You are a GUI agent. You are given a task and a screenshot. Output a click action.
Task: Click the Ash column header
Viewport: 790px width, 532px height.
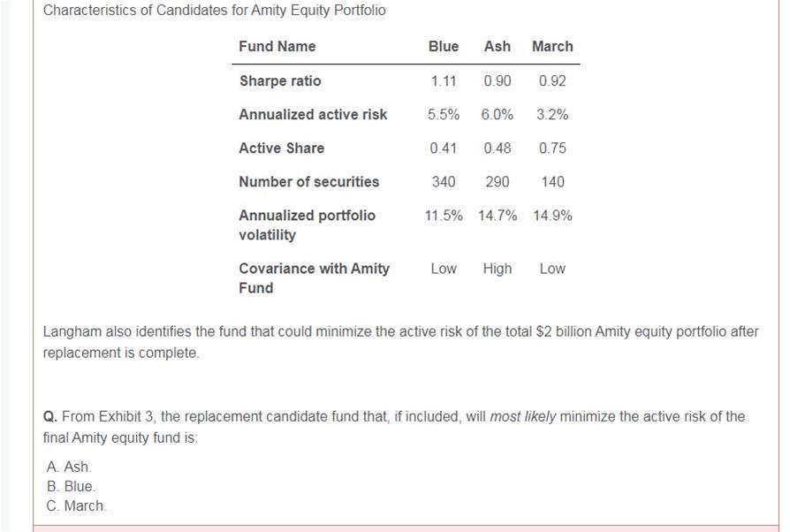pyautogui.click(x=498, y=46)
